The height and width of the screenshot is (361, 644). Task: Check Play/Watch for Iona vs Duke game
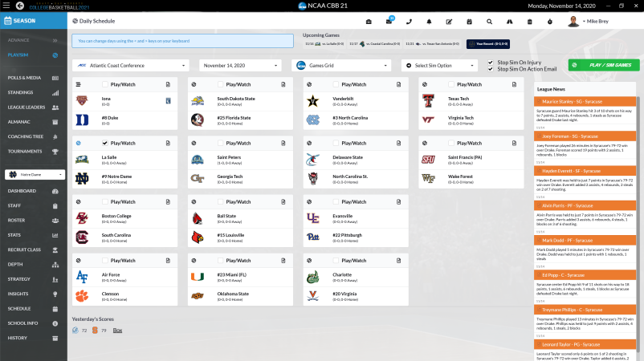point(105,83)
